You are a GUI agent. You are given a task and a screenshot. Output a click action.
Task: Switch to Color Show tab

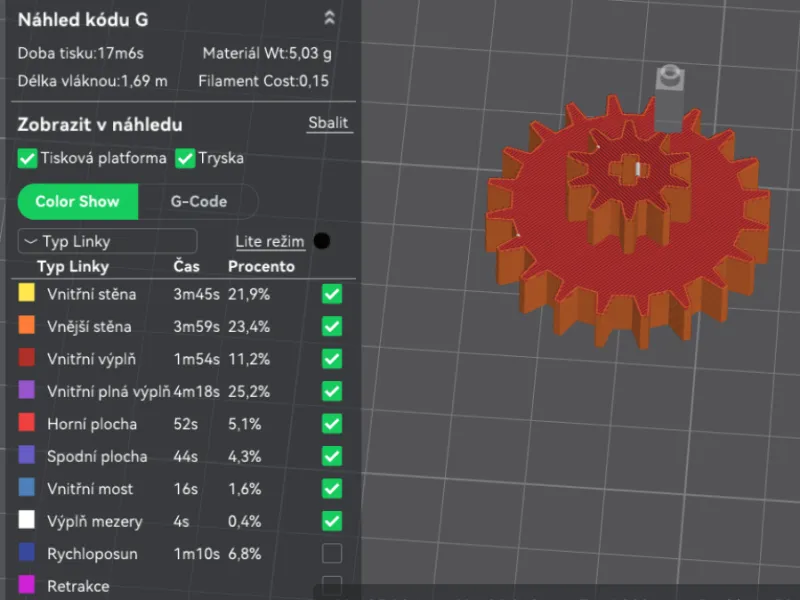78,202
